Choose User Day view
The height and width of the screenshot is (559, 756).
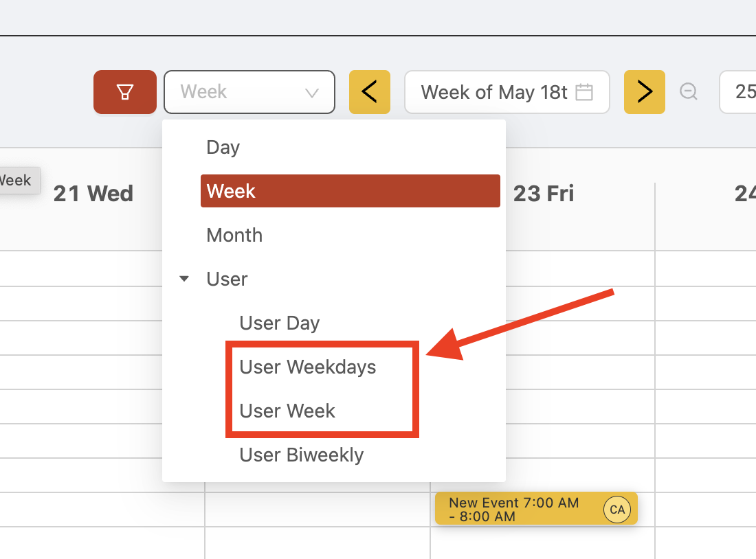click(x=280, y=323)
